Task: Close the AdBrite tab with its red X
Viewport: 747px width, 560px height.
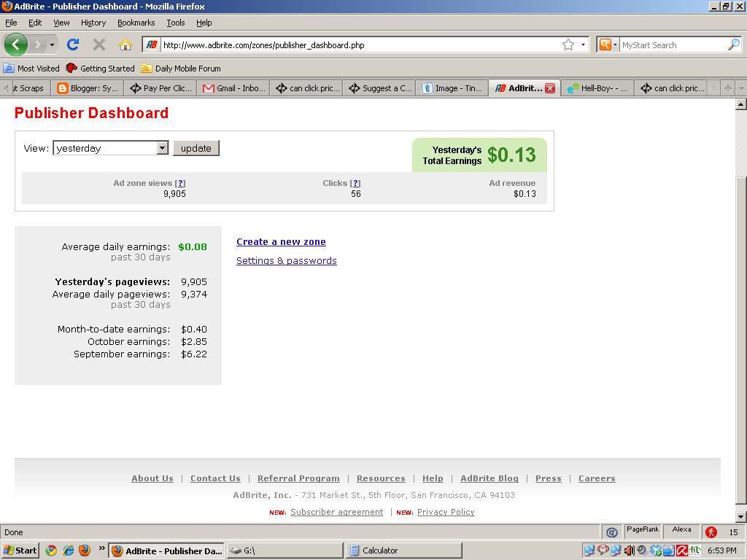Action: click(550, 88)
